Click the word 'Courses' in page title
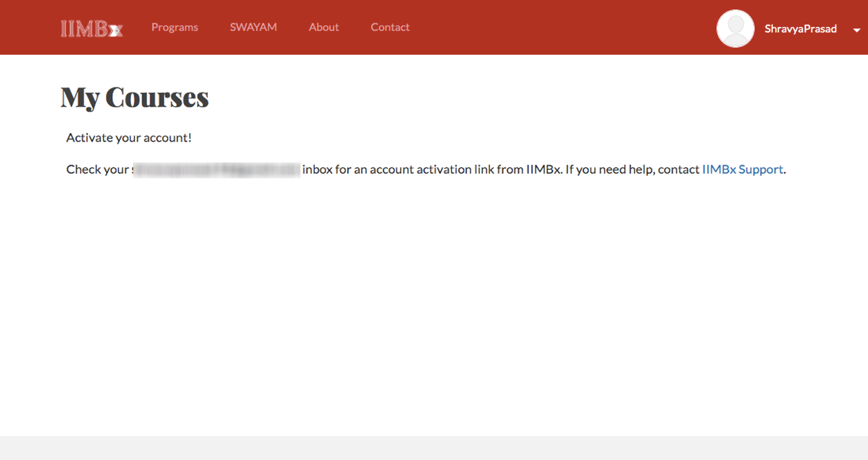 (157, 97)
